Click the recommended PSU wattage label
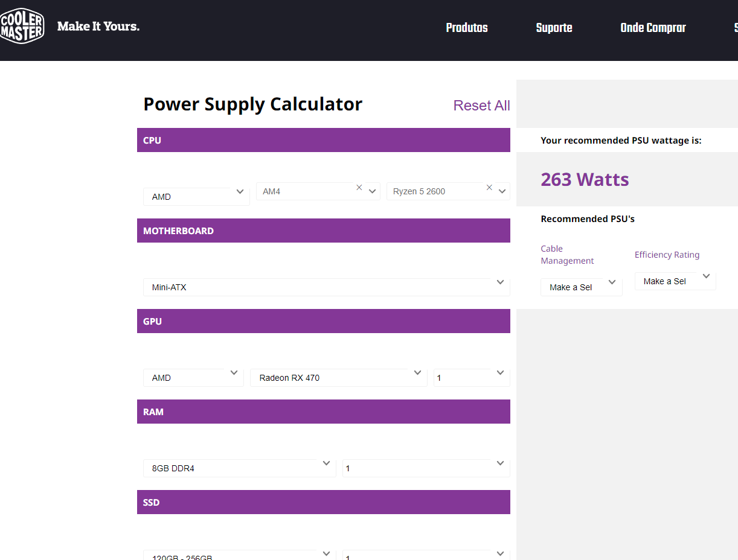The image size is (738, 560). click(621, 141)
